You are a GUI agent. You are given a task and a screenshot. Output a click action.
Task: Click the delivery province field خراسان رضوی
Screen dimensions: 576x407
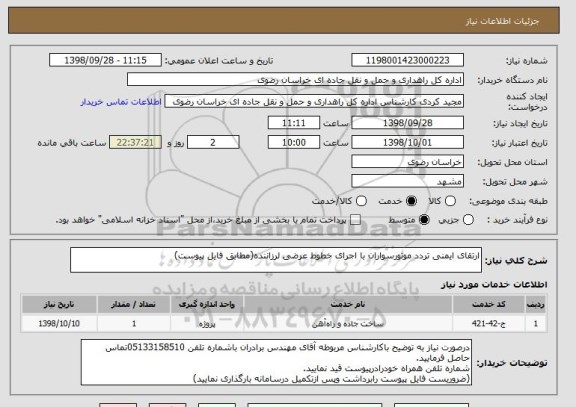coord(407,162)
